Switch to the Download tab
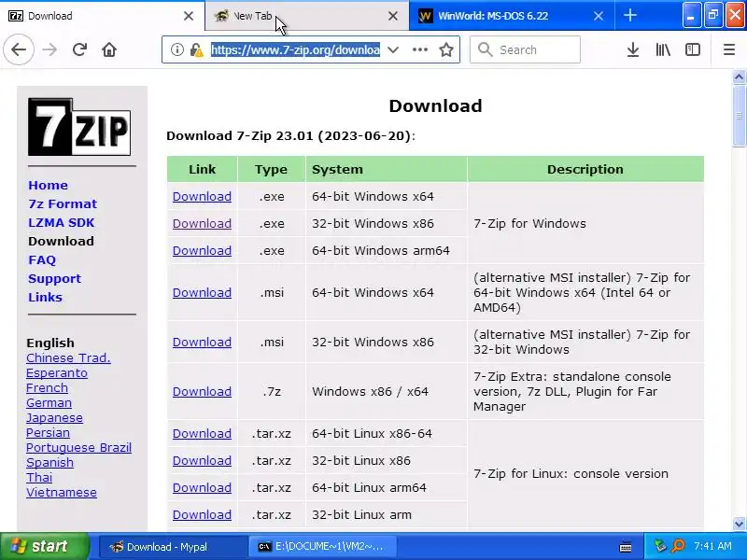 coord(102,16)
